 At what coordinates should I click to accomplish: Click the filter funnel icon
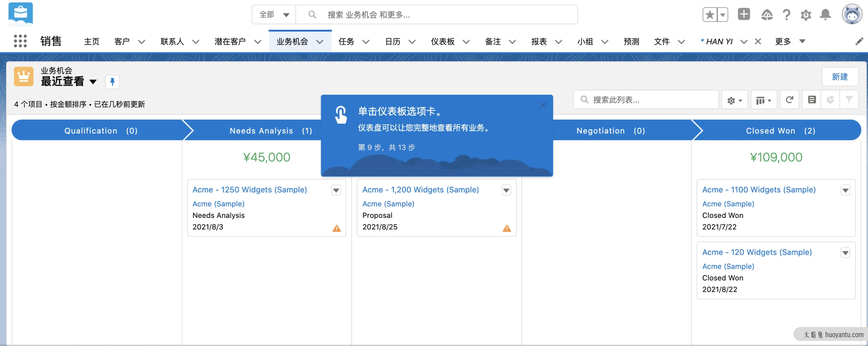tap(849, 100)
